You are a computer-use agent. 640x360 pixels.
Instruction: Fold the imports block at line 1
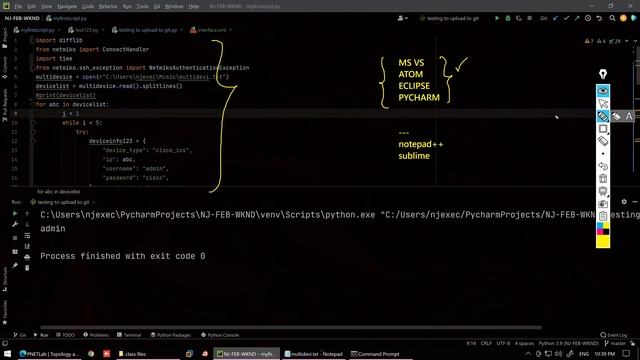coord(32,40)
